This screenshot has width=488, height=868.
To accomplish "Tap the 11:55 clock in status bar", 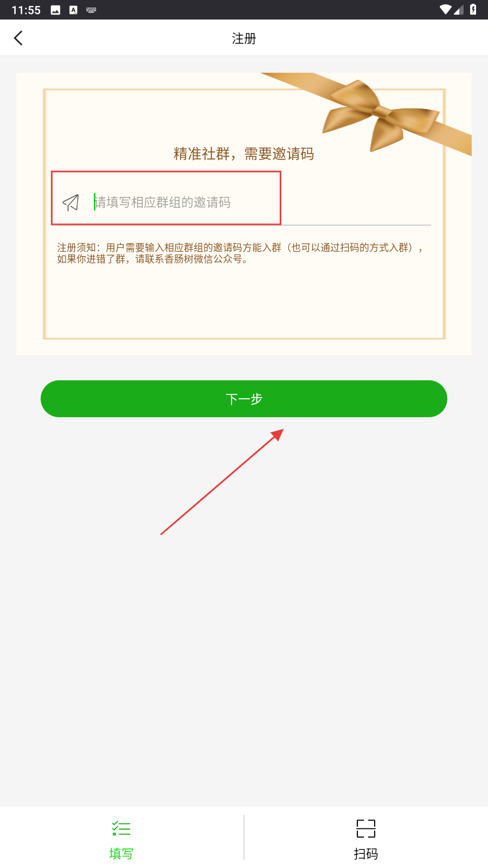I will (x=26, y=10).
